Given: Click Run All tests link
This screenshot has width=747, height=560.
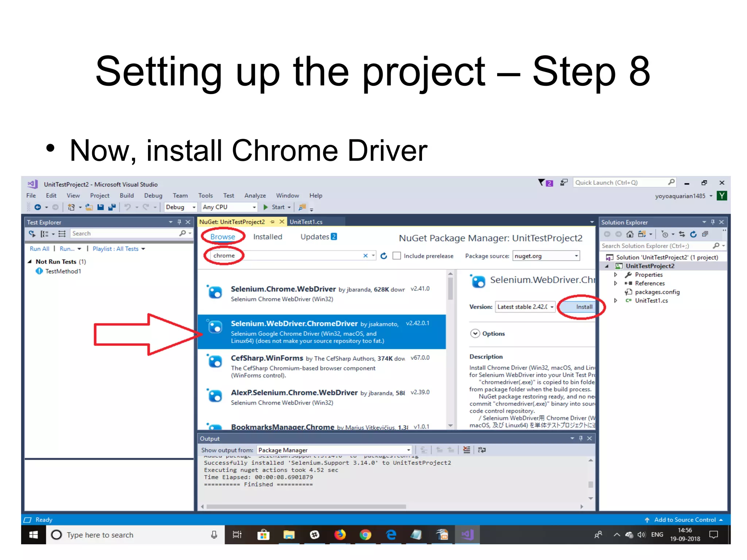Looking at the screenshot, I should [39, 249].
